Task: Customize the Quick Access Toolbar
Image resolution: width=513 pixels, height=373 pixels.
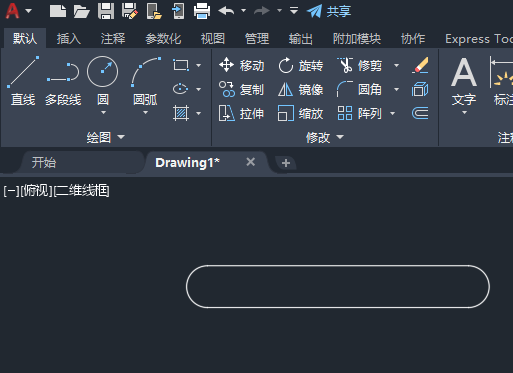Action: point(294,11)
